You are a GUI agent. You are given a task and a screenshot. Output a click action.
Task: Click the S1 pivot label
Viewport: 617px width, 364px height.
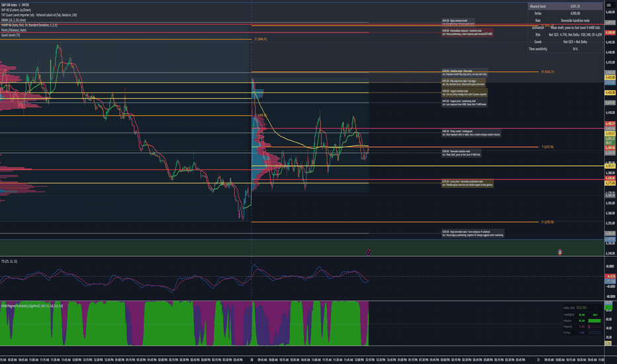547,222
